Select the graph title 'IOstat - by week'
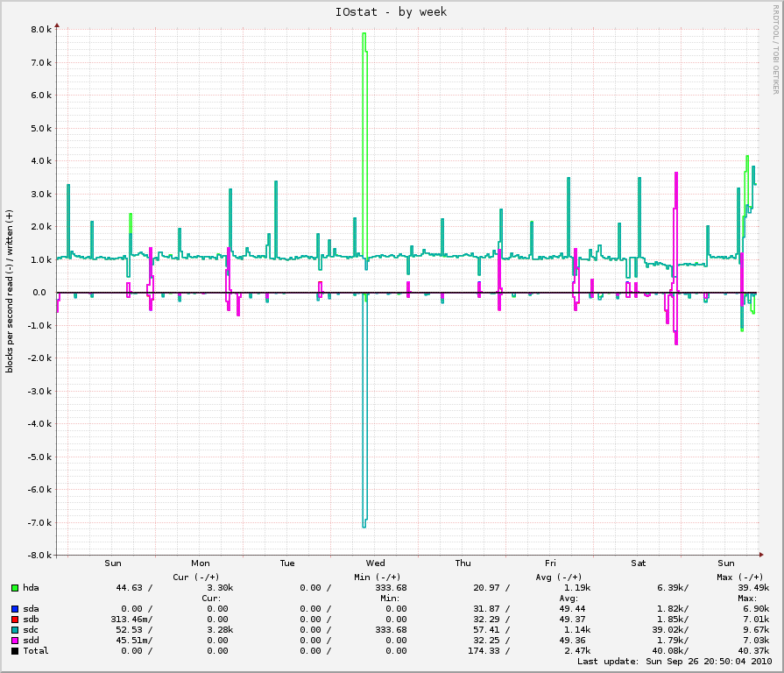 pyautogui.click(x=391, y=12)
